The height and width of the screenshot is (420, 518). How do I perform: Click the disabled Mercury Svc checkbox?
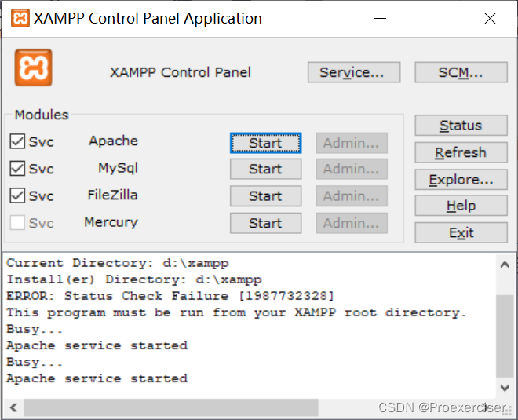[17, 223]
